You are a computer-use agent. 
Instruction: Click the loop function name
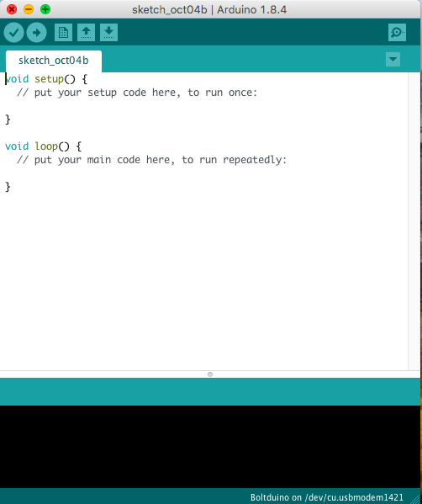46,146
